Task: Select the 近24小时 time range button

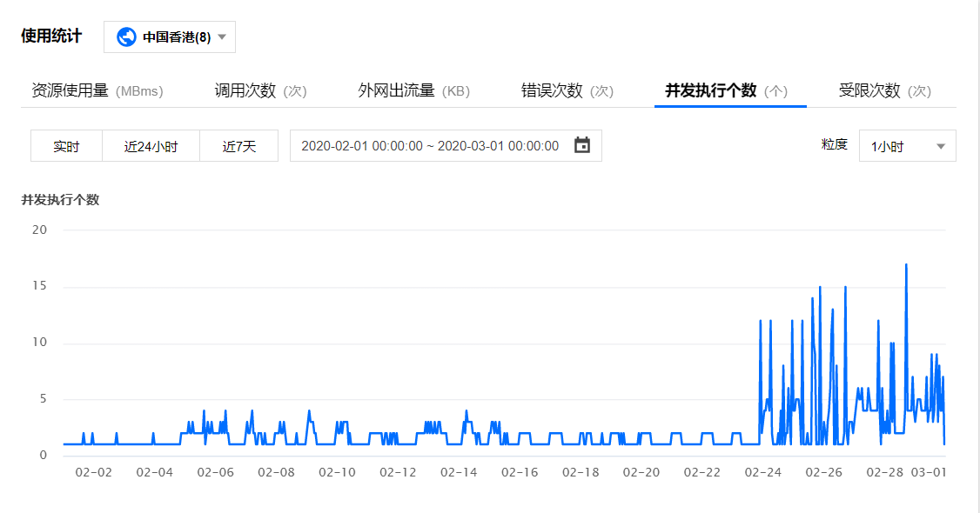Action: click(151, 146)
